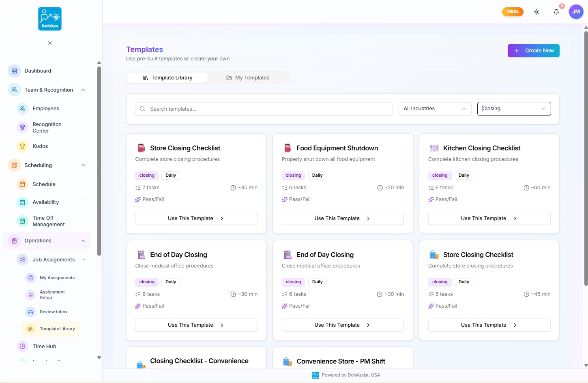Toggle the light/dark theme with the sun icon
The image size is (588, 383).
536,12
